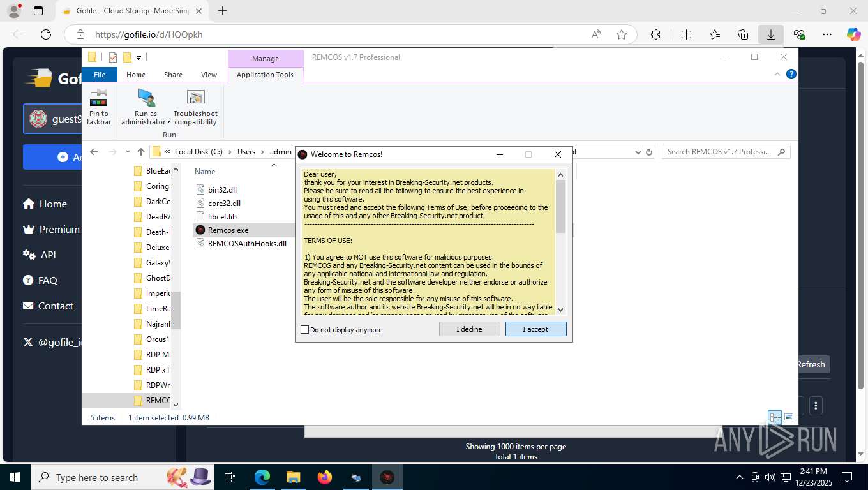868x490 pixels.
Task: Open notification center icon
Action: pyautogui.click(x=847, y=477)
